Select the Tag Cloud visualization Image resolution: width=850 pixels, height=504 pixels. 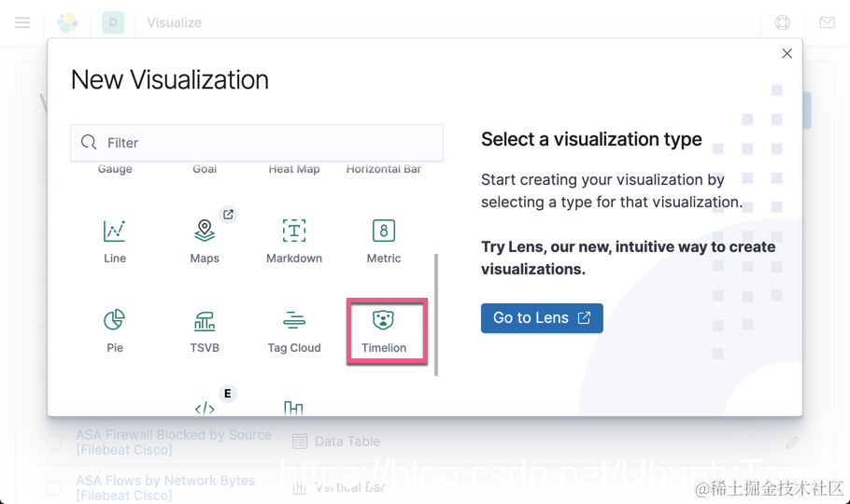[294, 330]
